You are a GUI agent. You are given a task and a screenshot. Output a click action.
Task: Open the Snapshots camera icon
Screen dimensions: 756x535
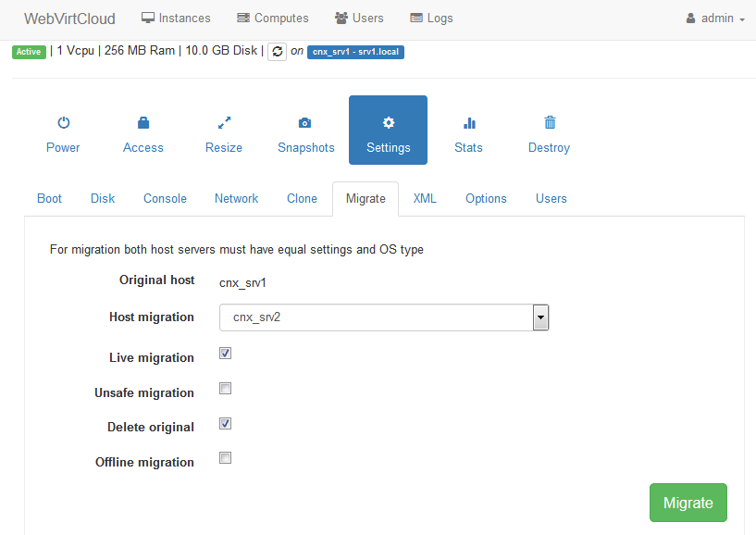point(305,122)
